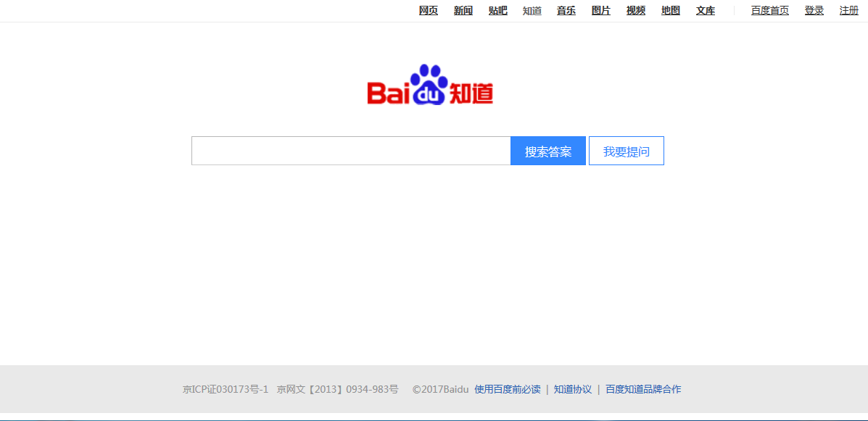
Task: Open the 新闻 navigation tab
Action: coord(463,11)
